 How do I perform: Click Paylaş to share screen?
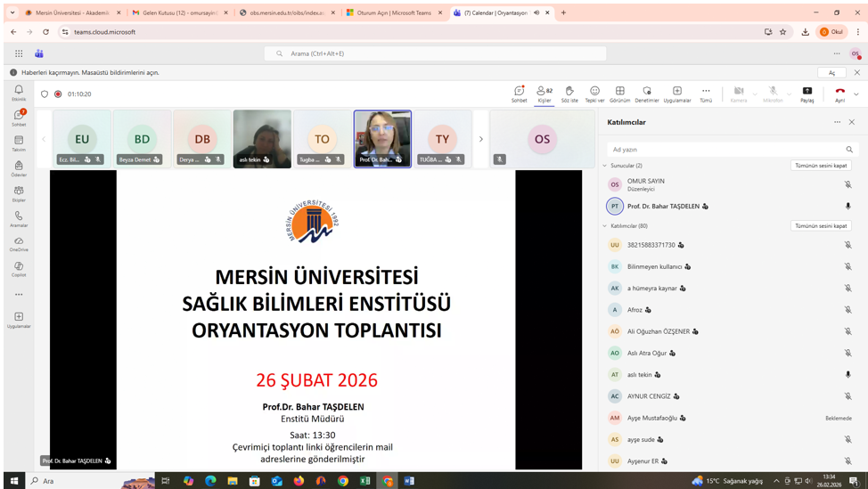click(807, 94)
